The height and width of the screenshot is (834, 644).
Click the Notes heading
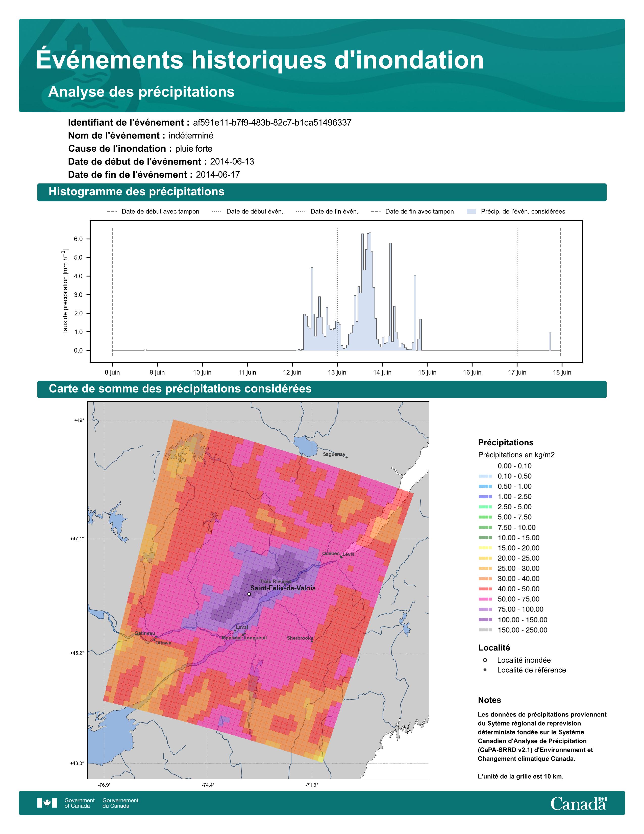coord(489,700)
